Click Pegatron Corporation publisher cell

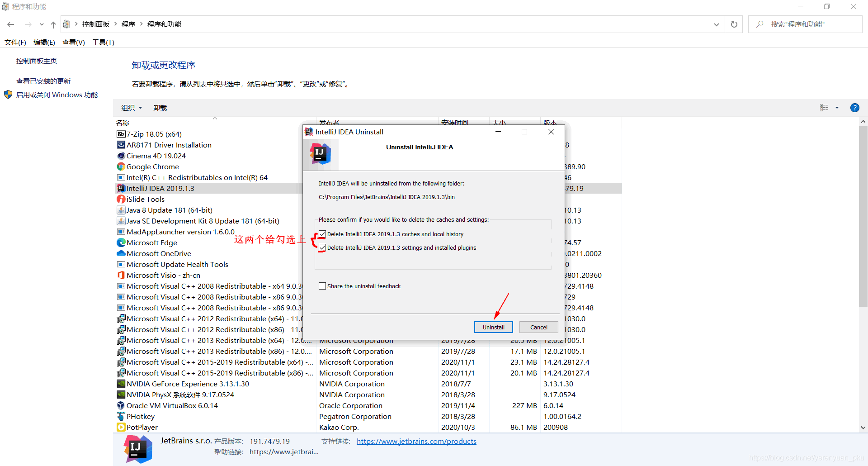355,416
